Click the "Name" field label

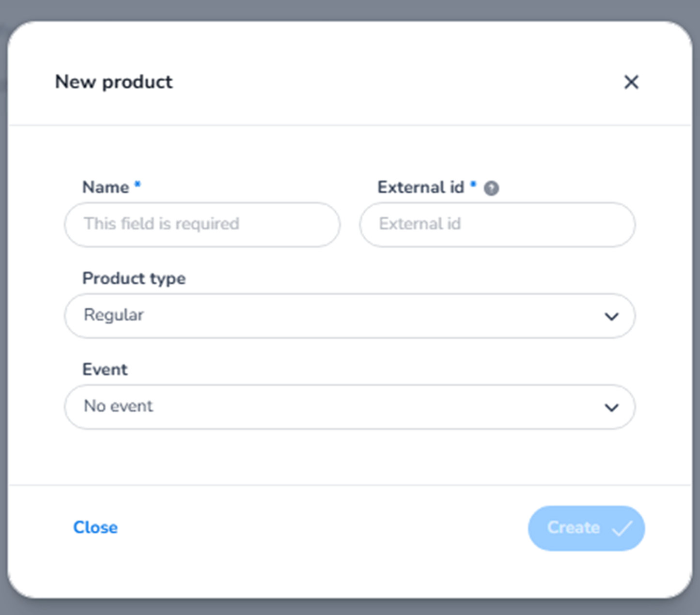106,187
